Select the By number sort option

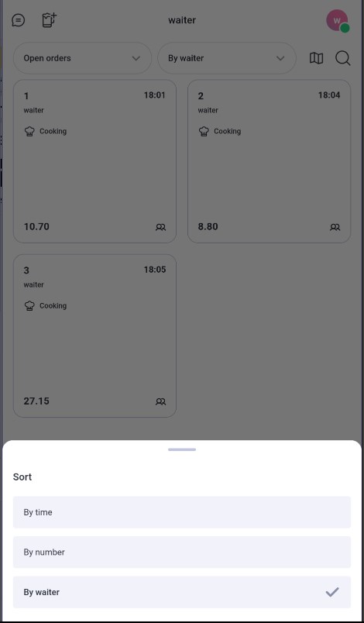pos(182,552)
